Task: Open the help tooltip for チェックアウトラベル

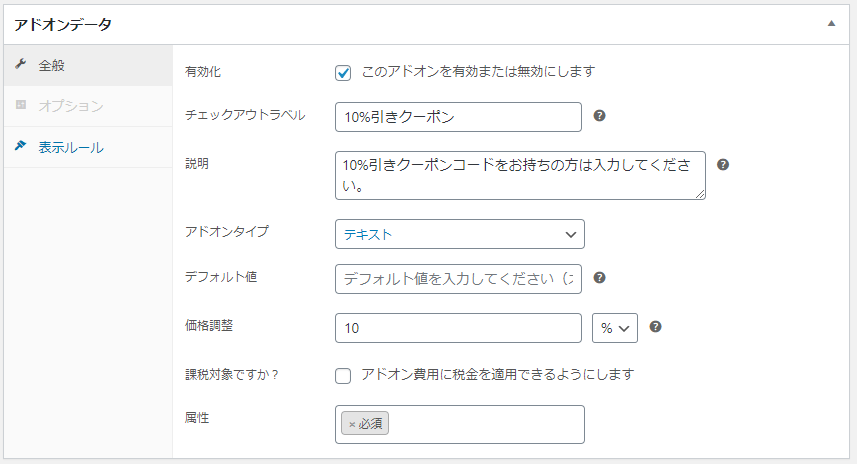Action: 600,116
